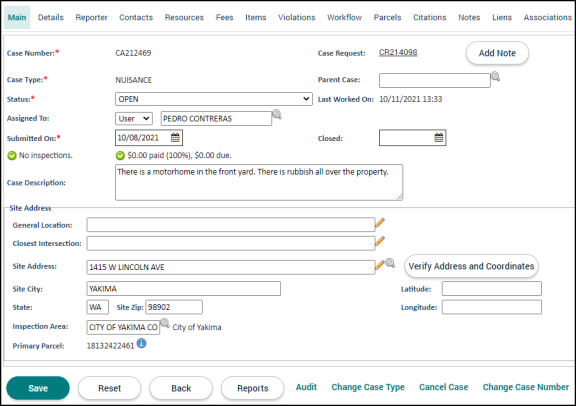Open the Assigned To type dropdown showing User
The height and width of the screenshot is (406, 576).
(x=134, y=119)
